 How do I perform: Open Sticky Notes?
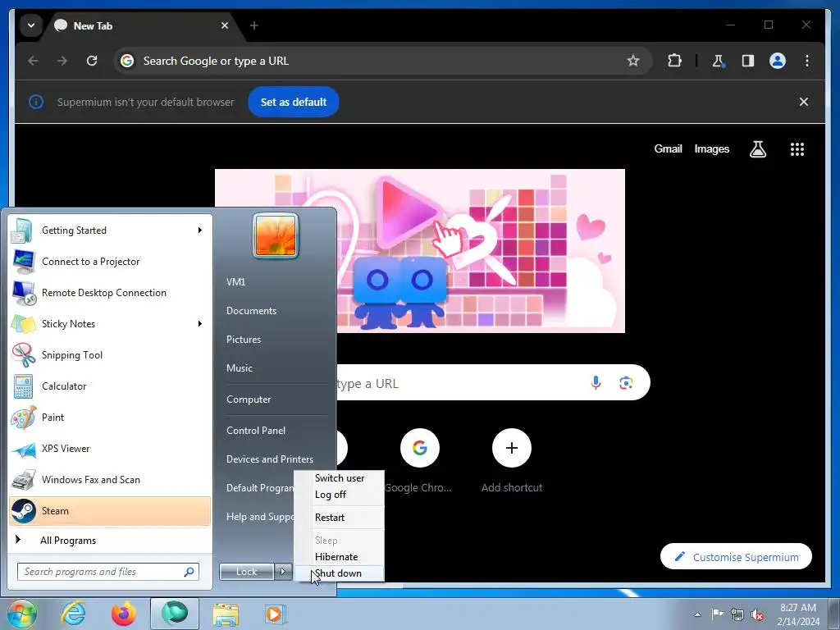(110, 323)
